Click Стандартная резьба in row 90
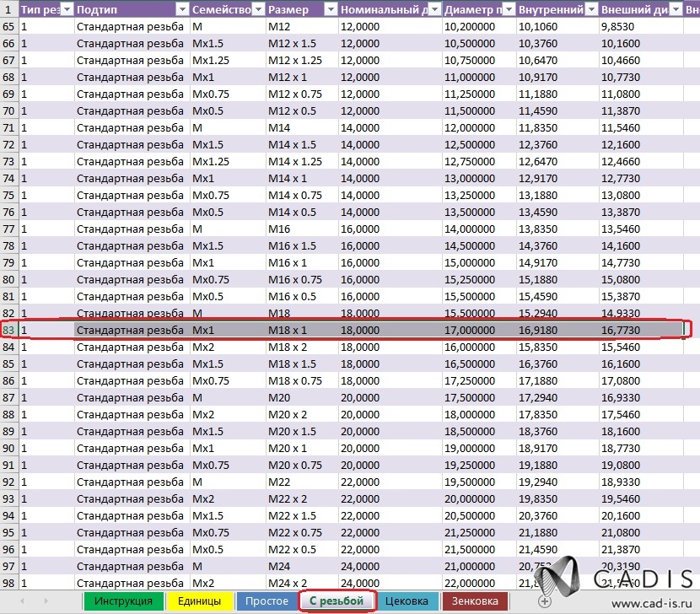Image resolution: width=700 pixels, height=614 pixels. pyautogui.click(x=132, y=449)
